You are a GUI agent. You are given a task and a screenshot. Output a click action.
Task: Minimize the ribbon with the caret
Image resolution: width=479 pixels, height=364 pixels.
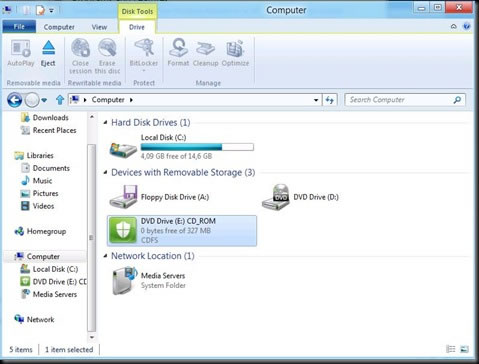pyautogui.click(x=453, y=26)
